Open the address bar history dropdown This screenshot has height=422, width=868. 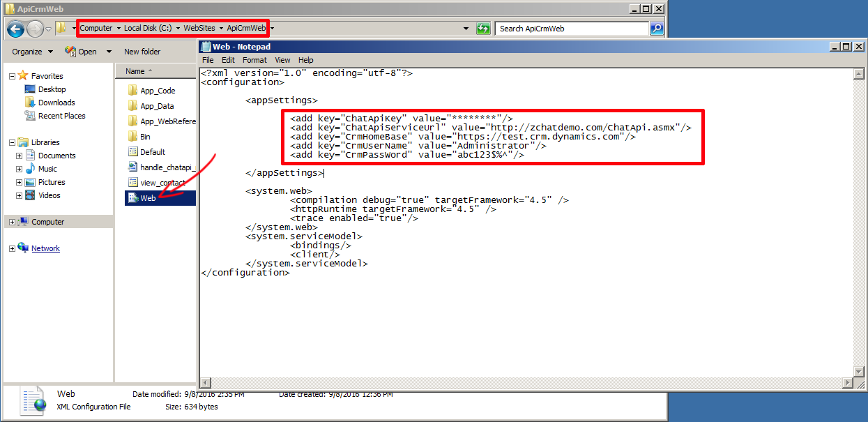(x=466, y=29)
